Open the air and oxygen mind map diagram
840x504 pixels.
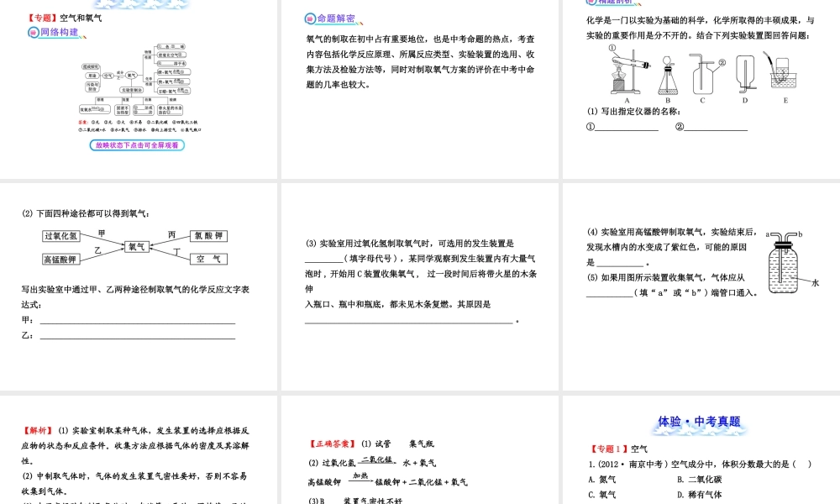click(140, 88)
